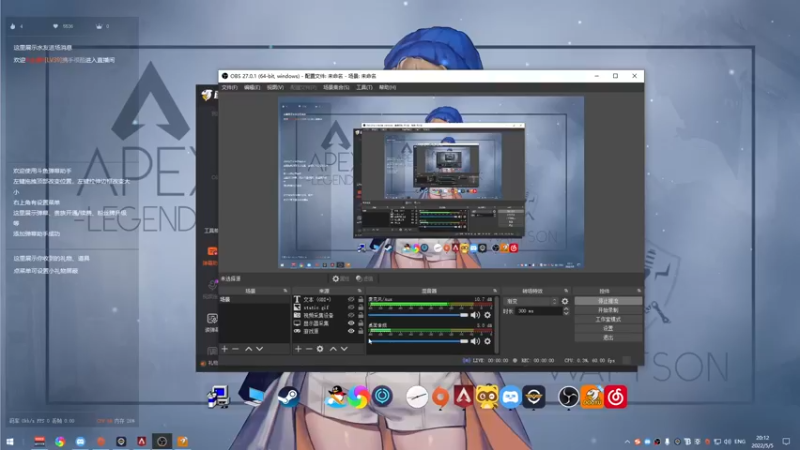Screen dimensions: 800x450
Task: Pop out the Scenes dock panel
Action: [285, 291]
